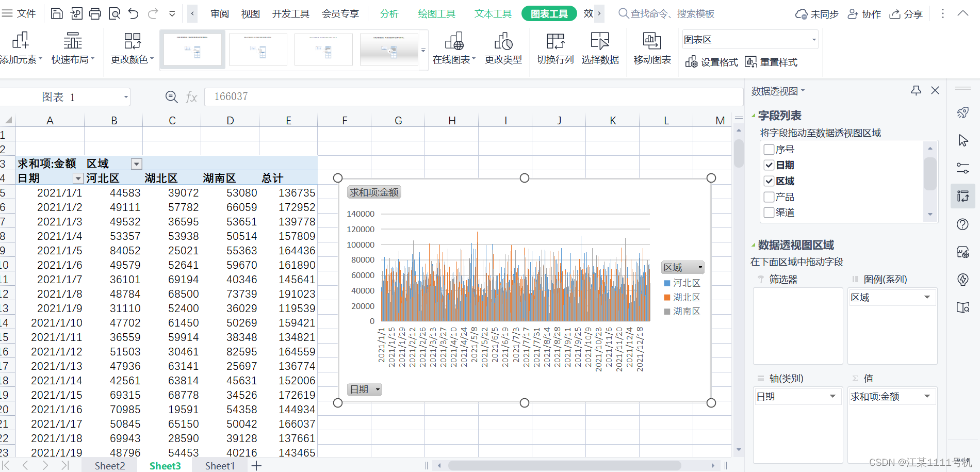Uncheck the 日期 field checkbox
The width and height of the screenshot is (980, 472).
(x=769, y=165)
